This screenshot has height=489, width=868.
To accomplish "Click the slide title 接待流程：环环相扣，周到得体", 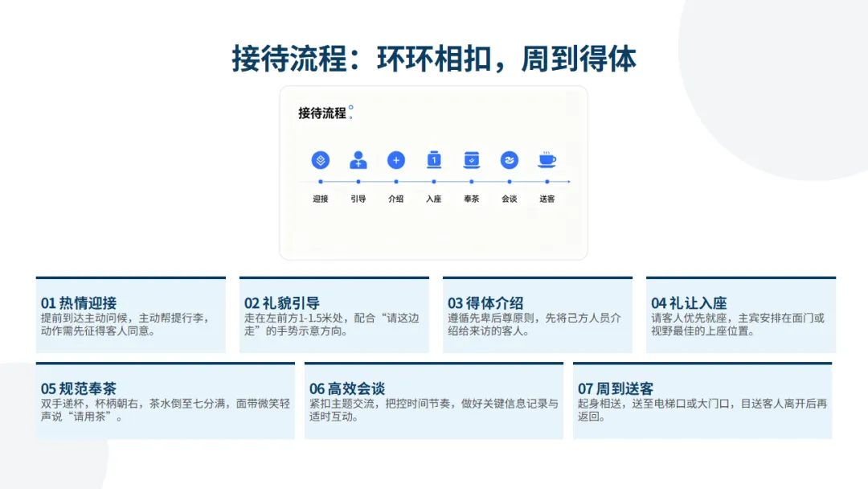I will [x=434, y=59].
